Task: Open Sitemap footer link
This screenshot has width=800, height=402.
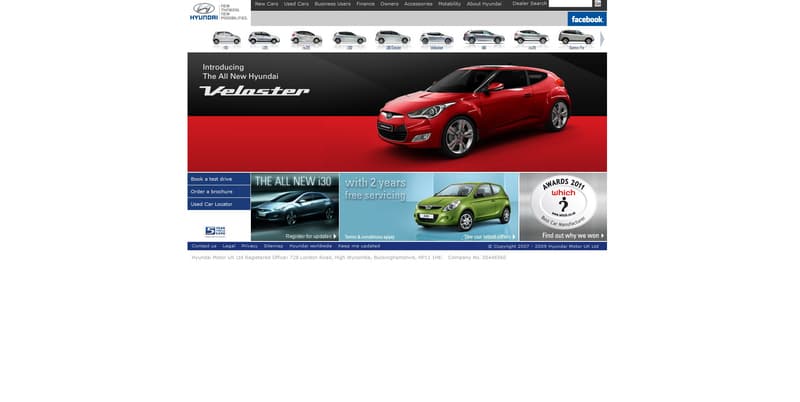Action: point(273,246)
